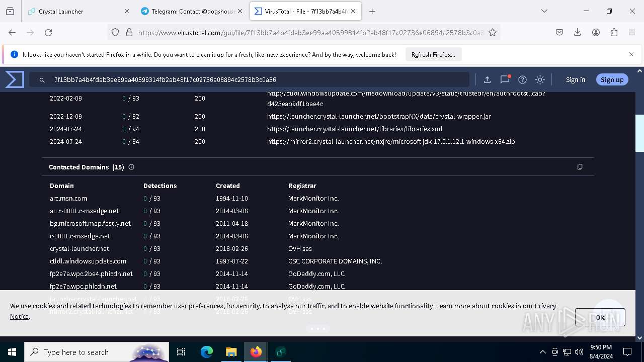Open the volume speaker tray icon
Screen dimensions: 644x362
[579, 352]
